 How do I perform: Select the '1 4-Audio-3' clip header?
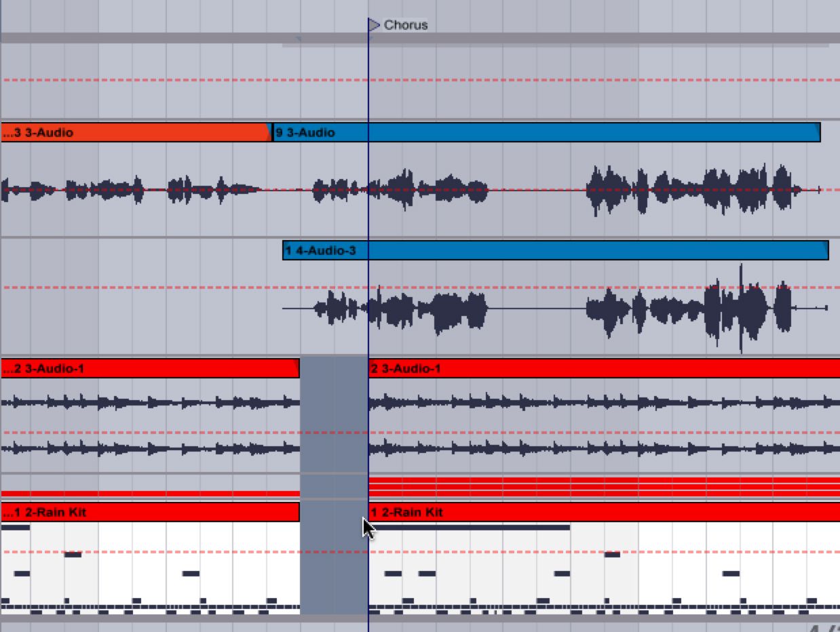point(556,251)
